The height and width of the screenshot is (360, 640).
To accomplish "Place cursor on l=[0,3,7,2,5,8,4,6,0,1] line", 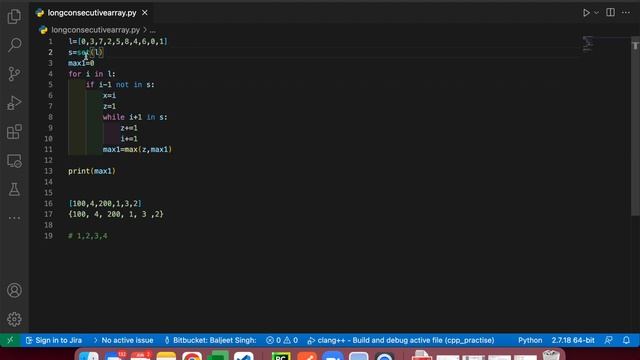I will (x=118, y=42).
